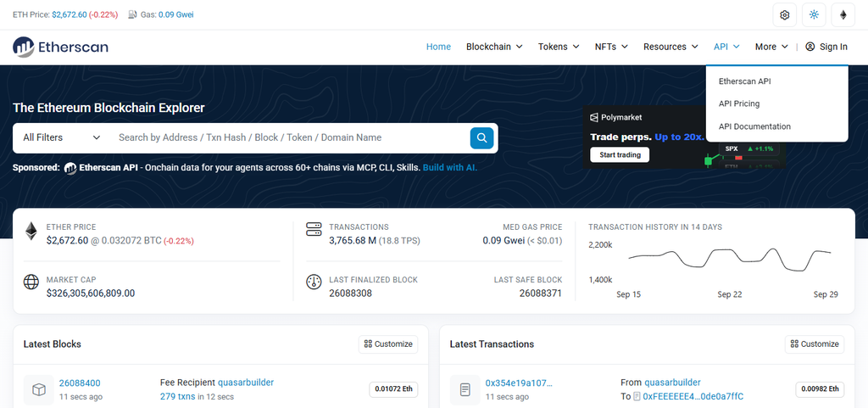Click the Start trading button
The height and width of the screenshot is (408, 868).
(620, 155)
